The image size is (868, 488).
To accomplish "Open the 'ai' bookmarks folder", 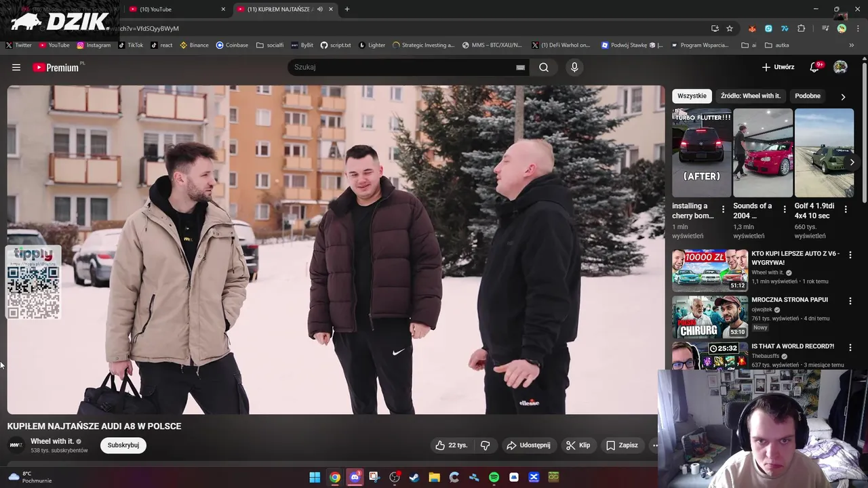I will [749, 45].
